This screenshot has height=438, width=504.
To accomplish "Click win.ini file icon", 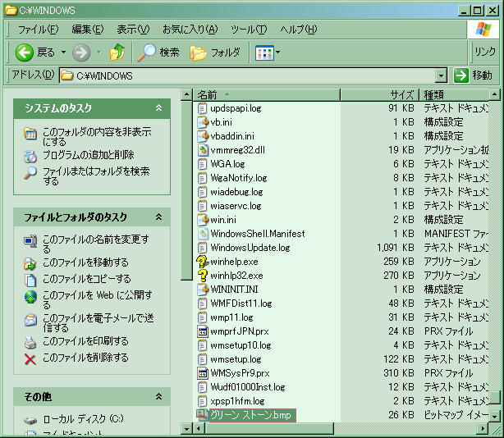I will click(203, 220).
